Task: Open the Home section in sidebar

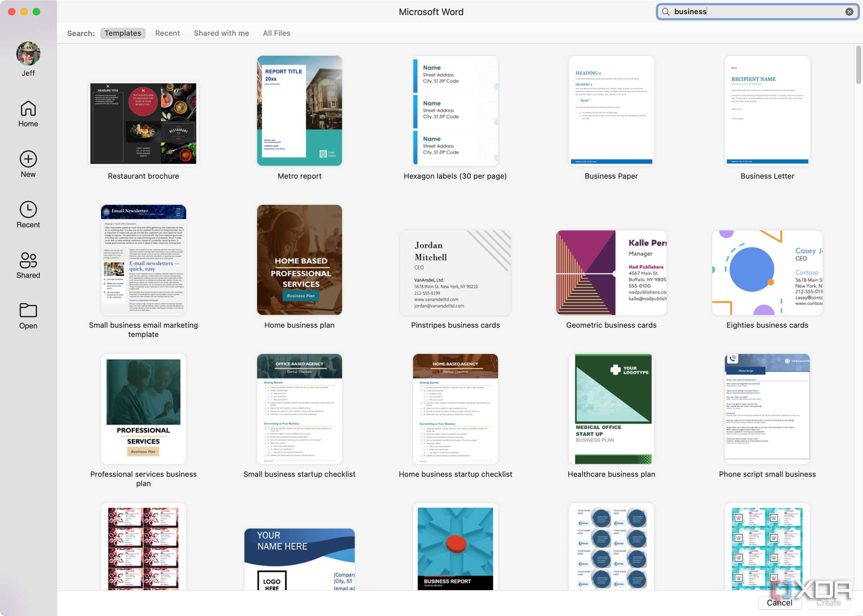Action: pyautogui.click(x=28, y=114)
